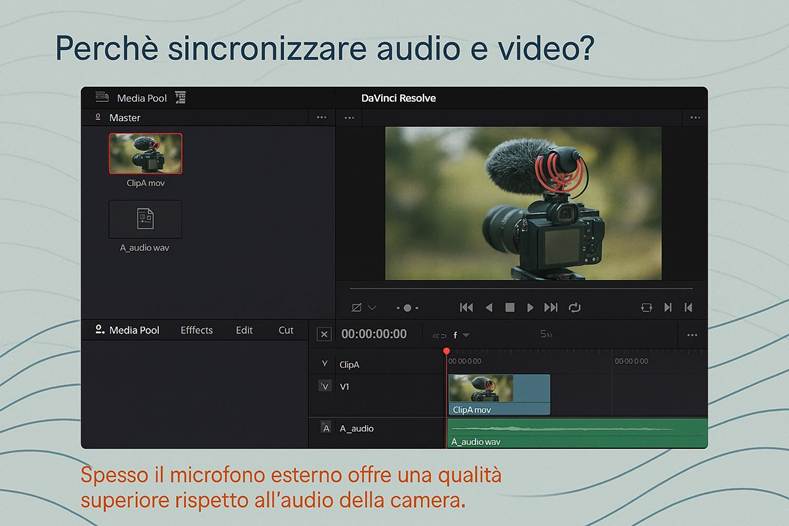The height and width of the screenshot is (526, 789).
Task: Go to next edit point icon
Action: 668,307
